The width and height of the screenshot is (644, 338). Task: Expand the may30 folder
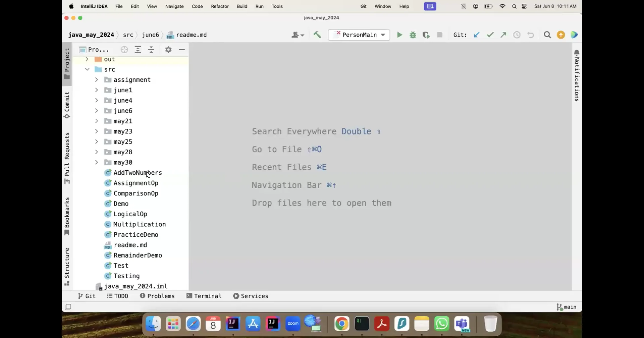click(x=97, y=162)
